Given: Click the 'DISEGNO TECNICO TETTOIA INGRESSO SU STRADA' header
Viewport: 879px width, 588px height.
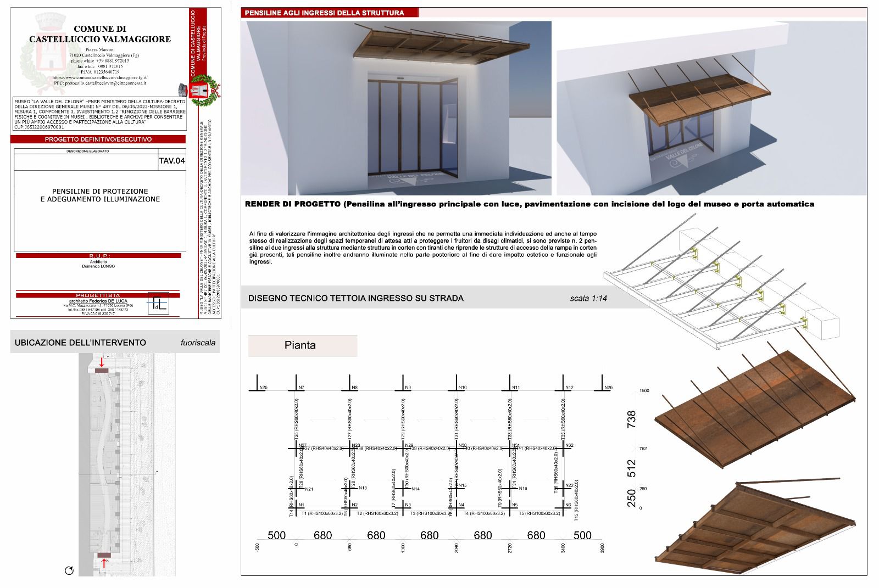Looking at the screenshot, I should 356,298.
